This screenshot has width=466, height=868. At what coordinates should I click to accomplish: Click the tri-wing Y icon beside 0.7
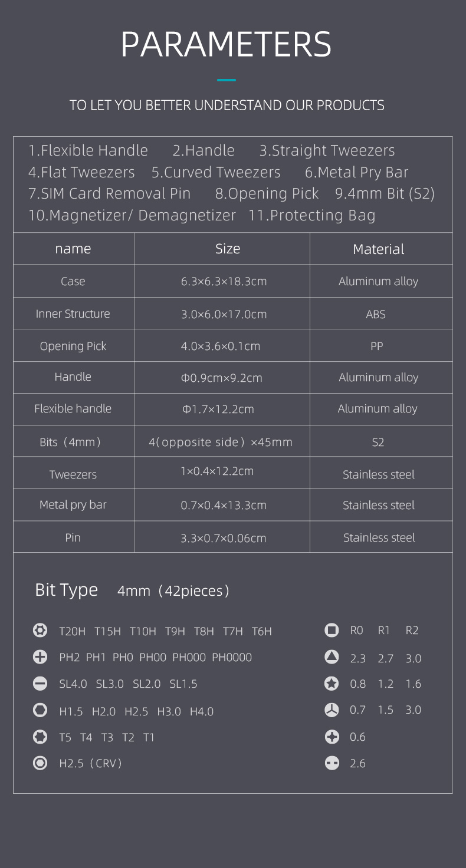[x=332, y=710]
